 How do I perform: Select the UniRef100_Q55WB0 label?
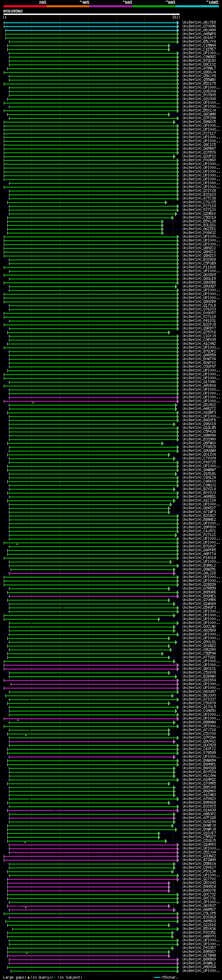pos(199,80)
